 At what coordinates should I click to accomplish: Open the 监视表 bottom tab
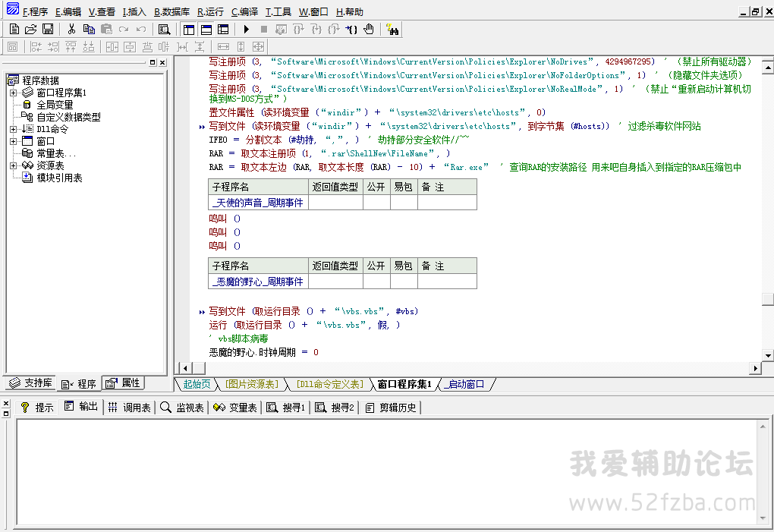[183, 408]
